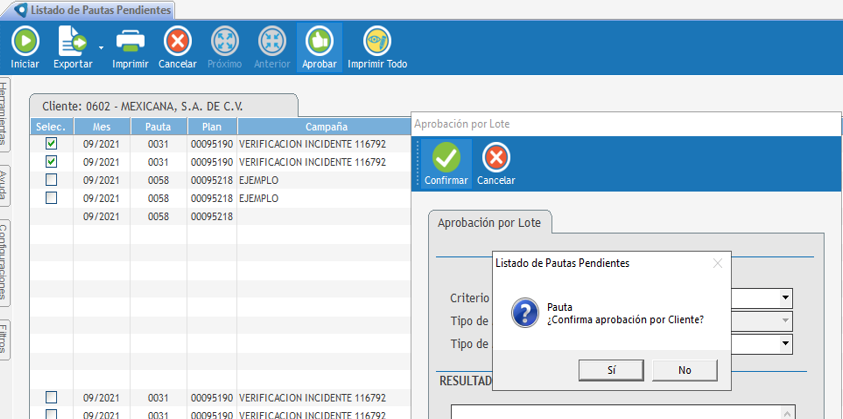Select the Aprobación por Lote tab
This screenshot has width=843, height=419.
pyautogui.click(x=490, y=222)
